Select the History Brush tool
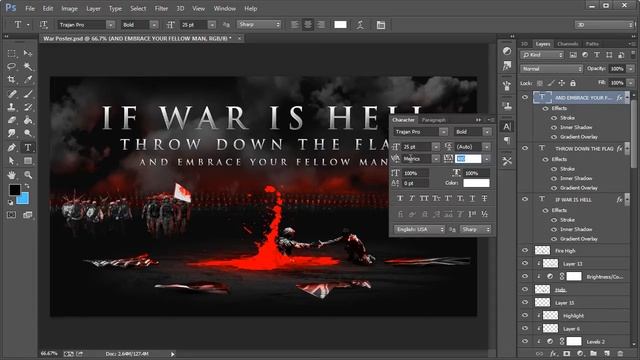This screenshot has width=640, height=360. click(28, 107)
